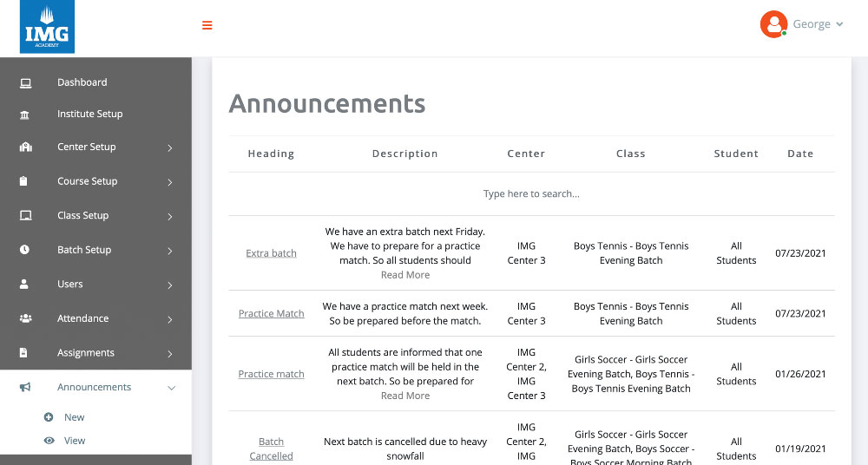Expand the Center Setup submenu arrow

tap(170, 147)
